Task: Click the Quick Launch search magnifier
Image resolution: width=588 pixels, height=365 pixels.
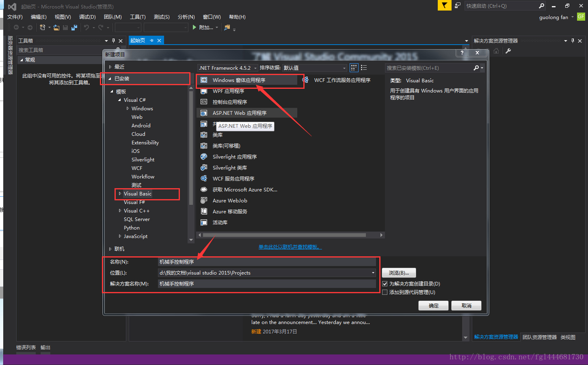Action: pyautogui.click(x=541, y=6)
